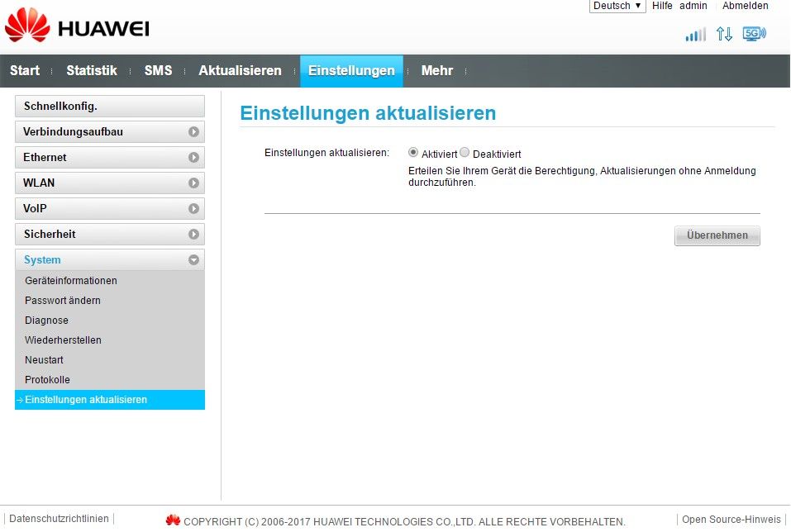Click the data transfer arrows icon
Image resolution: width=791 pixels, height=532 pixels.
(x=724, y=34)
